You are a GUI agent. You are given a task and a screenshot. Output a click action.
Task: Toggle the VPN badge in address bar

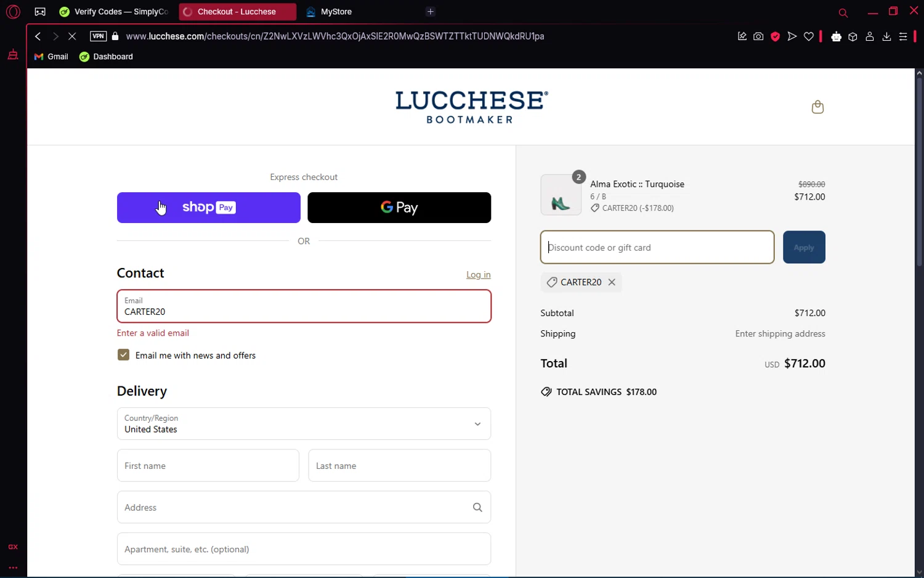[98, 36]
